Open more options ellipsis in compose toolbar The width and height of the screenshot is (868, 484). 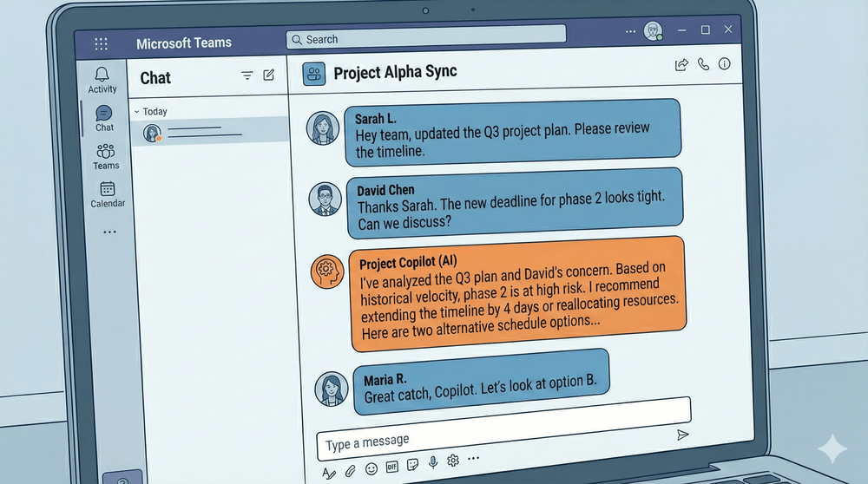pos(473,458)
